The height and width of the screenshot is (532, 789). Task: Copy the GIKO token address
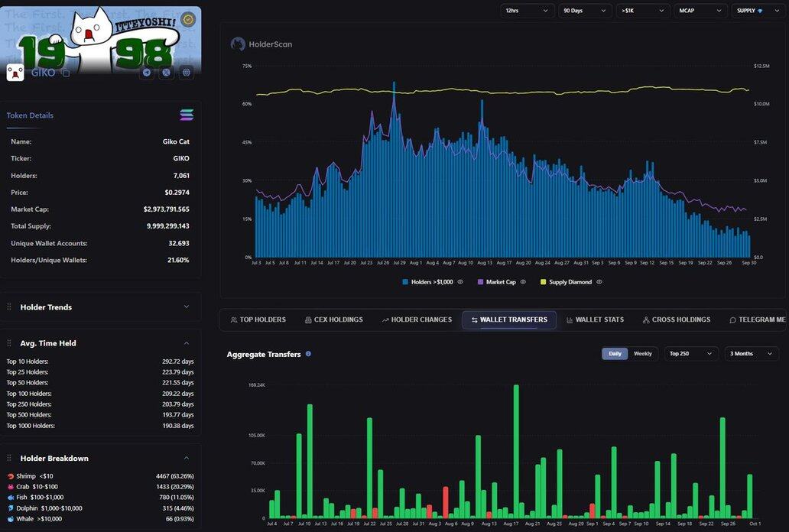pyautogui.click(x=66, y=73)
